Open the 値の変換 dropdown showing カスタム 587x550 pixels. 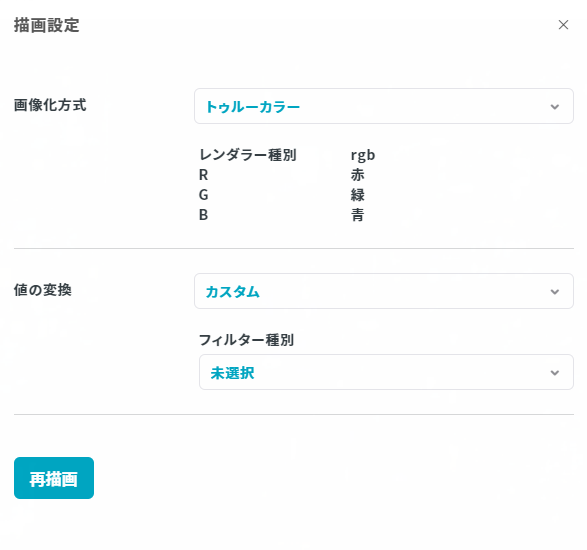(x=384, y=291)
